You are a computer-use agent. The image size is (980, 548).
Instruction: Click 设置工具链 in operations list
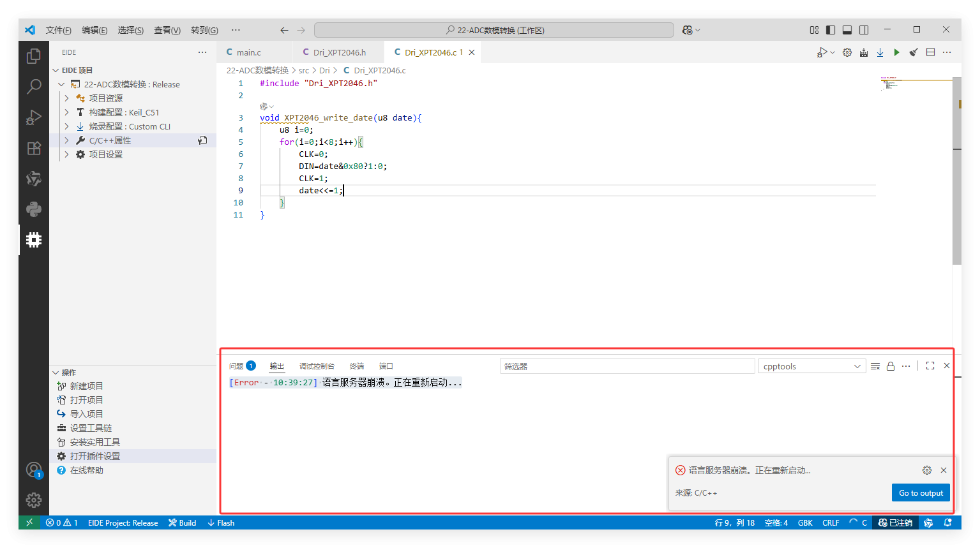click(91, 428)
